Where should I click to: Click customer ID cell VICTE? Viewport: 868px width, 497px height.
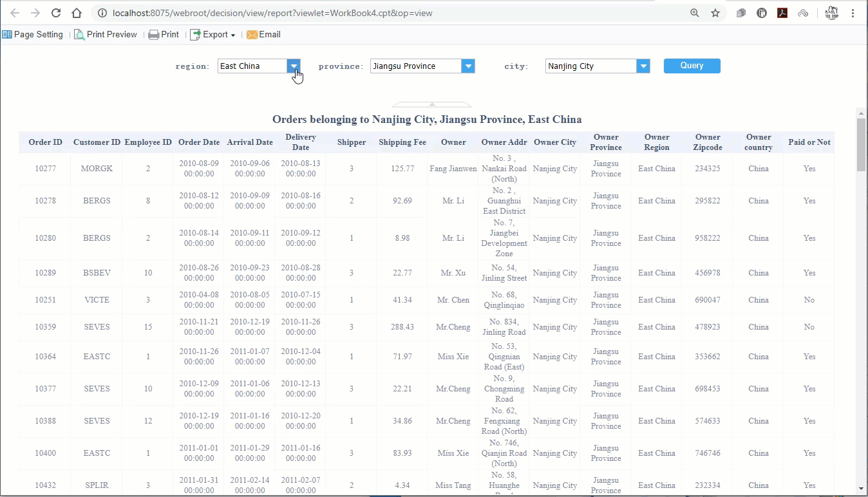coord(97,300)
